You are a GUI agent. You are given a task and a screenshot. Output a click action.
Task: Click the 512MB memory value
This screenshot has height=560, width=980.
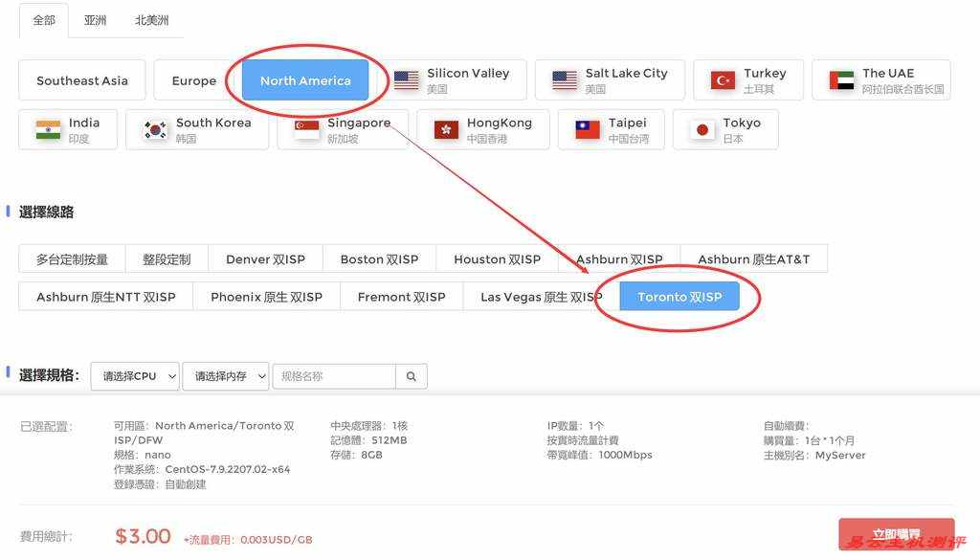coord(389,440)
